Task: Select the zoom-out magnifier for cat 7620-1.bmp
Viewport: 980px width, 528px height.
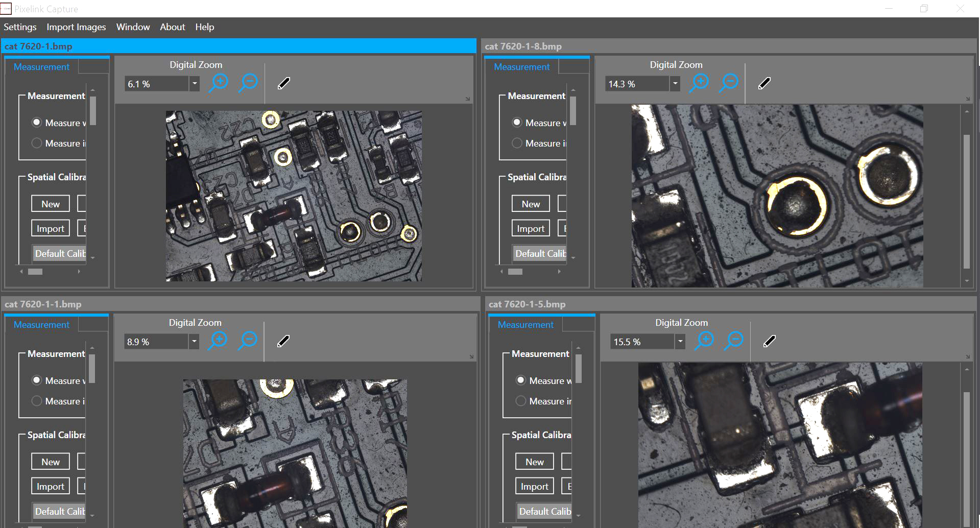Action: coord(248,82)
